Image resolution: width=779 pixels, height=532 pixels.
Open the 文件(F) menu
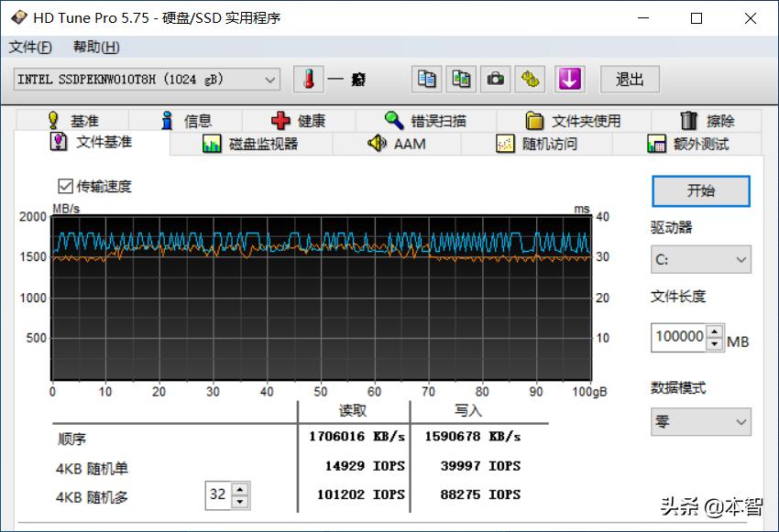point(29,47)
